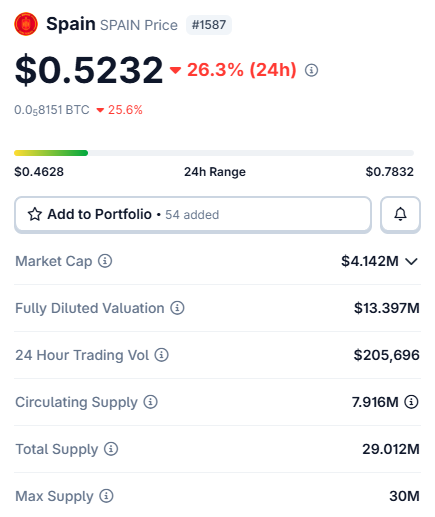Click info icon next to Circulating Supply label

pos(151,402)
